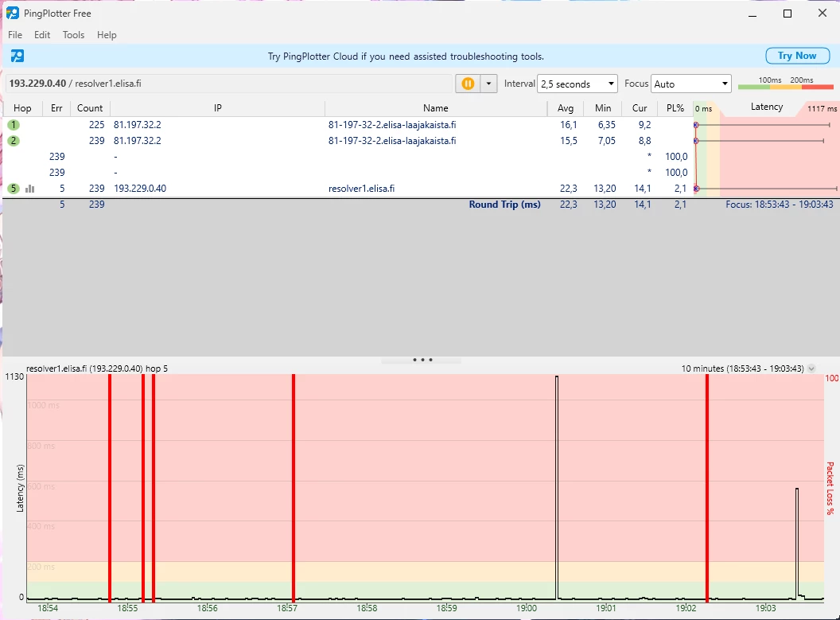
Task: Select hop 5 green circle
Action: [14, 189]
